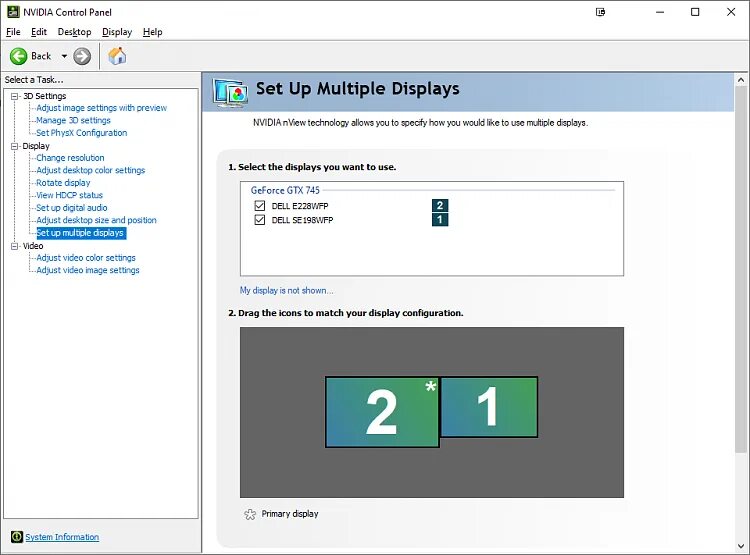This screenshot has width=750, height=555.
Task: Open Adjust desktop size and position
Action: pos(96,220)
